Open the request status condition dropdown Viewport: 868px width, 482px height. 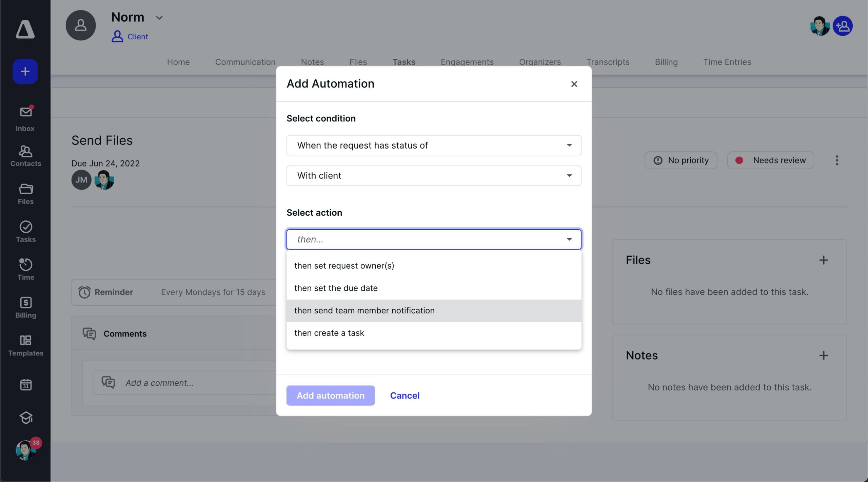434,145
